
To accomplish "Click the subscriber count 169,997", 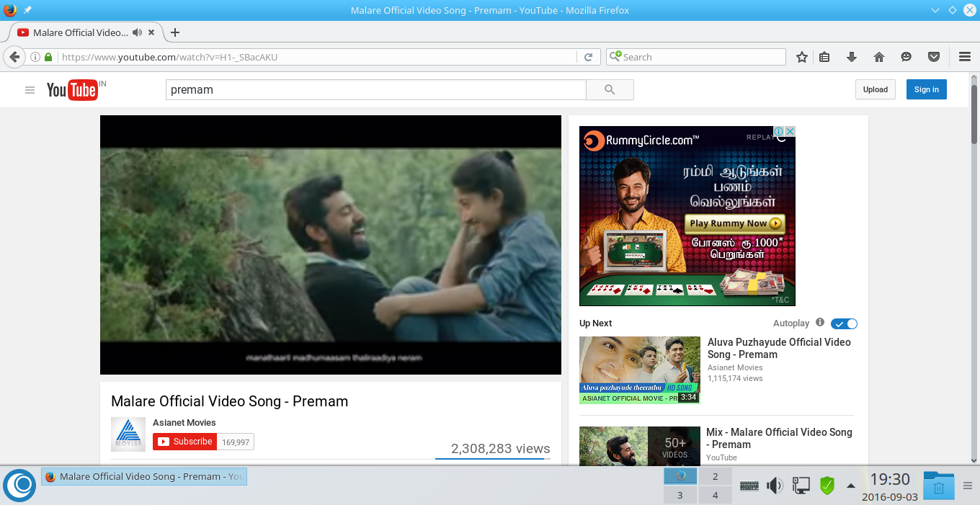I will click(236, 442).
